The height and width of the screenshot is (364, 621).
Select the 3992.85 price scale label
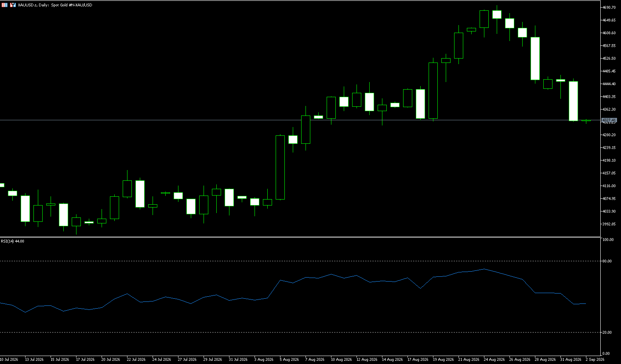point(609,224)
